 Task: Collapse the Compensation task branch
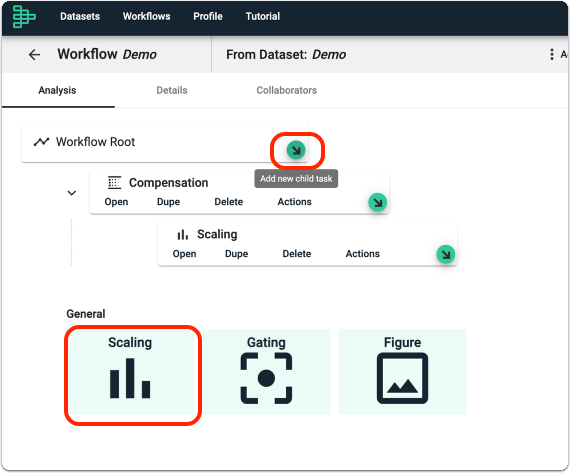72,193
